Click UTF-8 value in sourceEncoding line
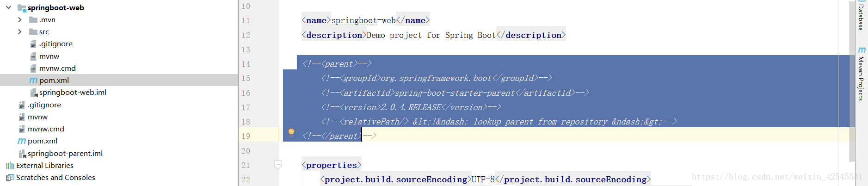The image size is (868, 186). [483, 180]
